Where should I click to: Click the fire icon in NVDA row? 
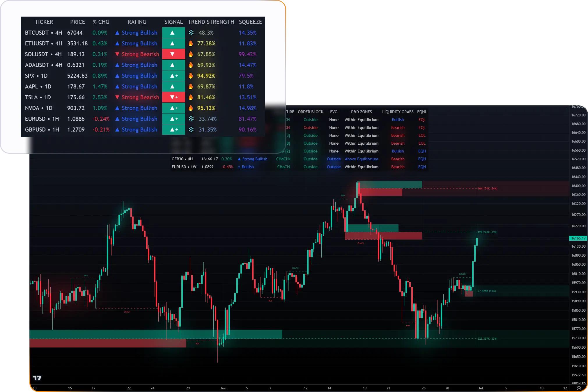click(191, 108)
